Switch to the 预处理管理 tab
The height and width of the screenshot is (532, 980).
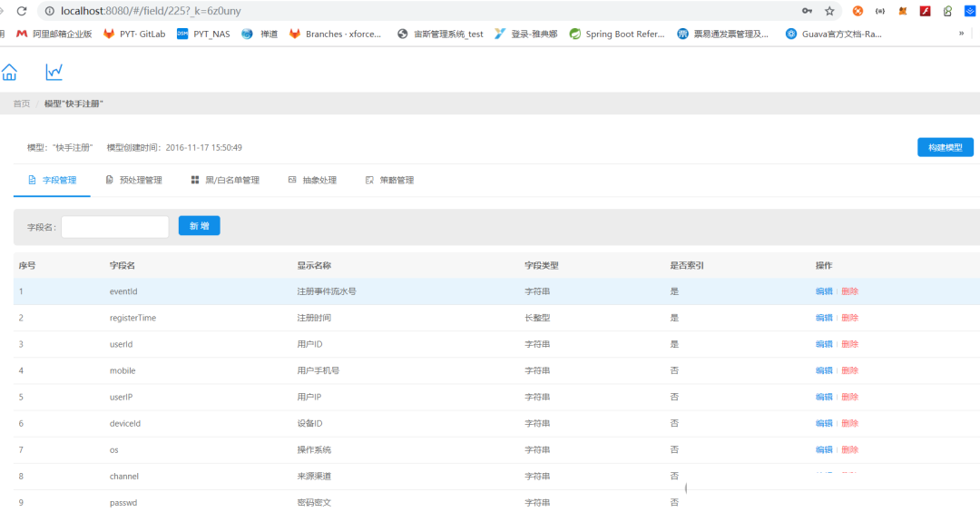click(x=133, y=180)
